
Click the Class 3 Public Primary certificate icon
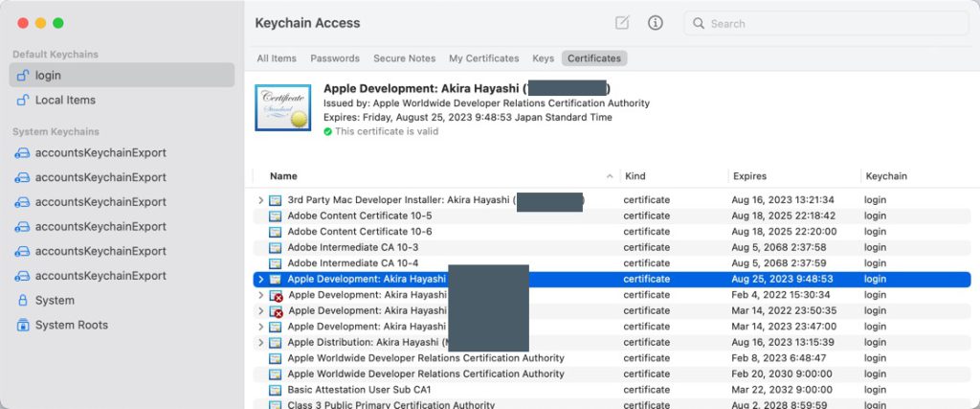(x=275, y=404)
